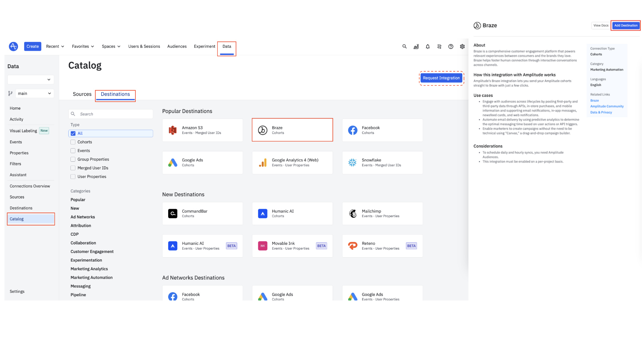
Task: Check the Merged User IDs filter
Action: (73, 168)
